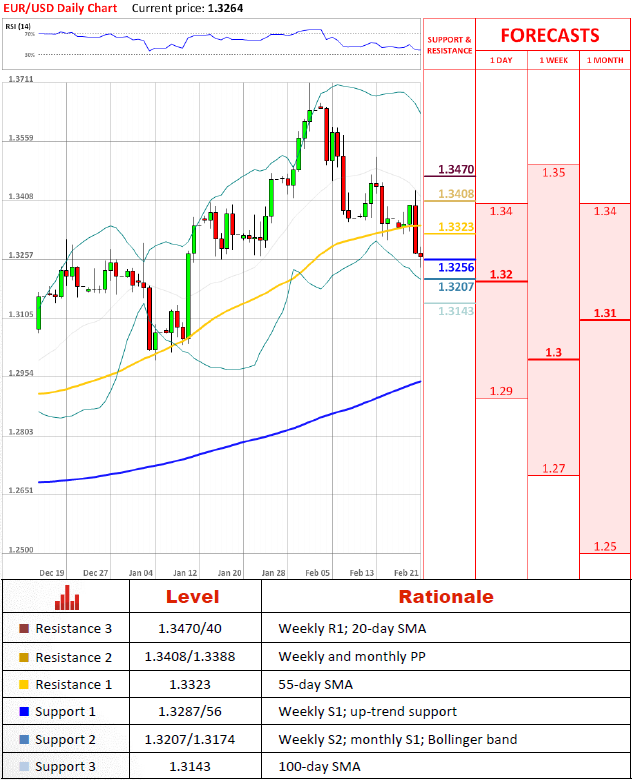Select the '1 DAY' forecast column header
The width and height of the screenshot is (633, 780).
(501, 60)
